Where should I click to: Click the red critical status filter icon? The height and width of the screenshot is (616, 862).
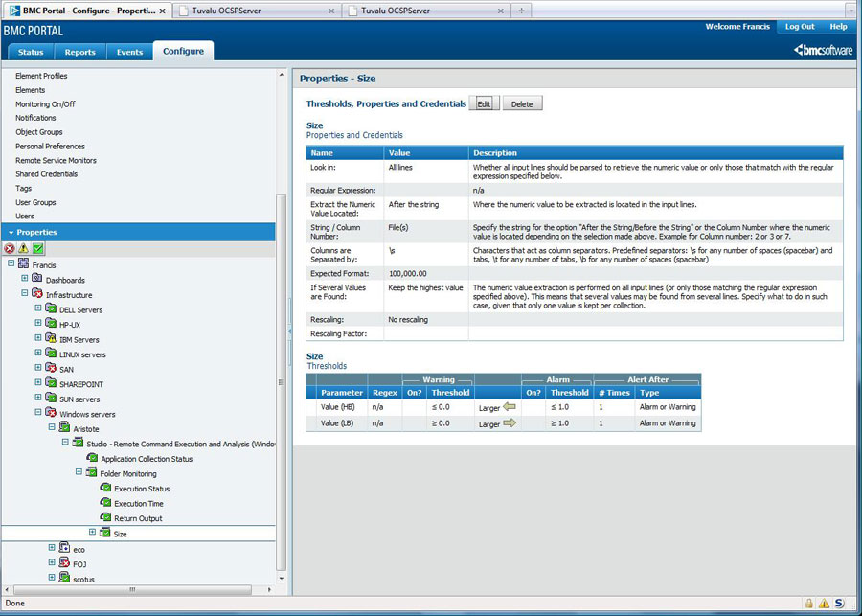pyautogui.click(x=10, y=249)
